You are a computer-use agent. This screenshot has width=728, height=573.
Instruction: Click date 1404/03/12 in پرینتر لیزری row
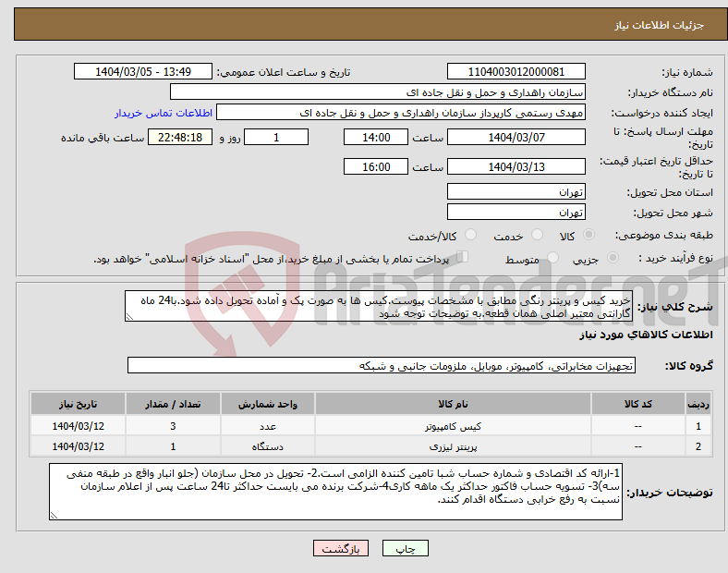78,446
